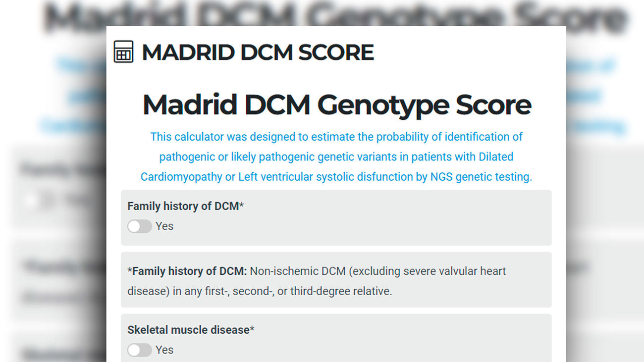Click the 'pathogenic or likely pathogenic' description line
The image size is (644, 362).
click(x=336, y=157)
